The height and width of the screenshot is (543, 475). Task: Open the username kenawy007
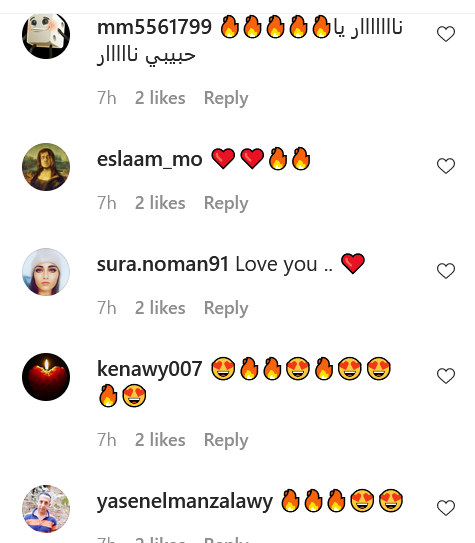pos(149,369)
